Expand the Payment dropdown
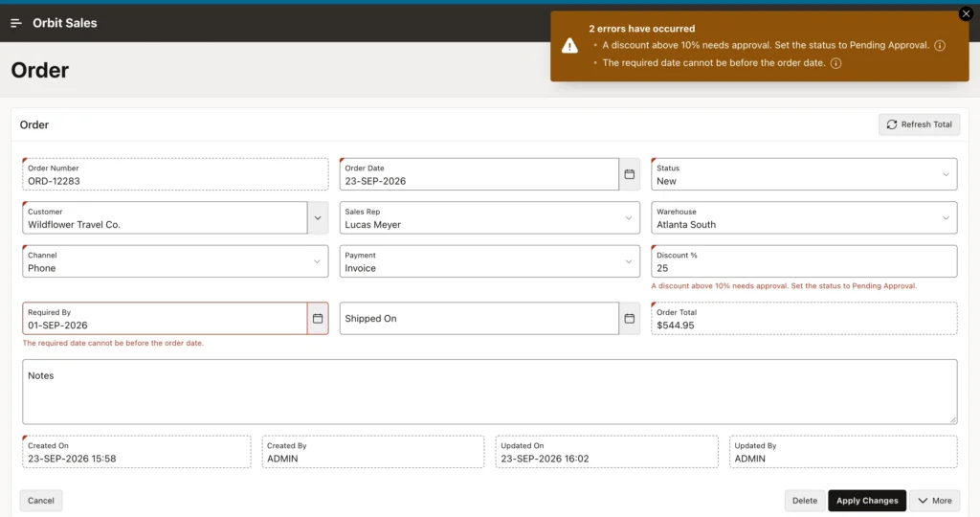The image size is (980, 517). click(x=489, y=261)
